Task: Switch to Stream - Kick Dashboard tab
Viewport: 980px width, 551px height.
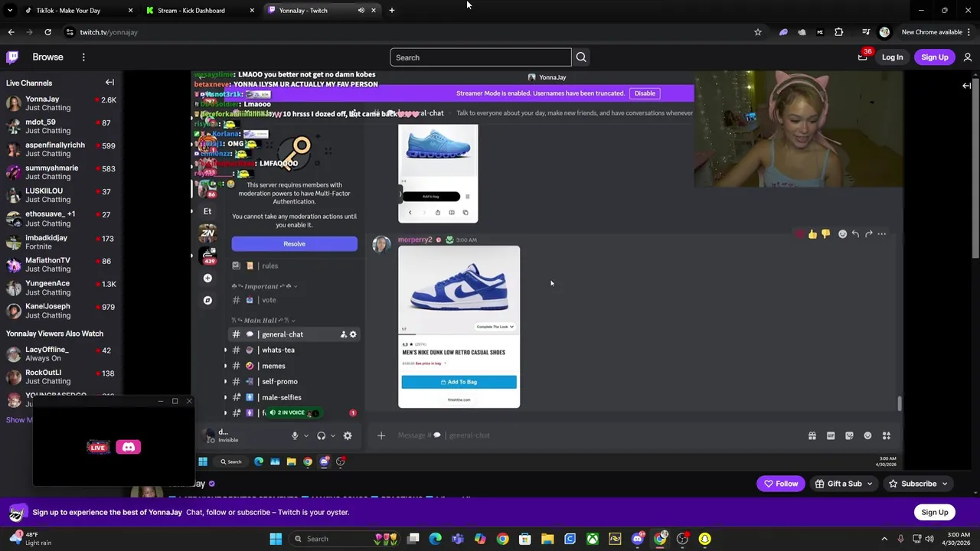Action: click(x=200, y=11)
